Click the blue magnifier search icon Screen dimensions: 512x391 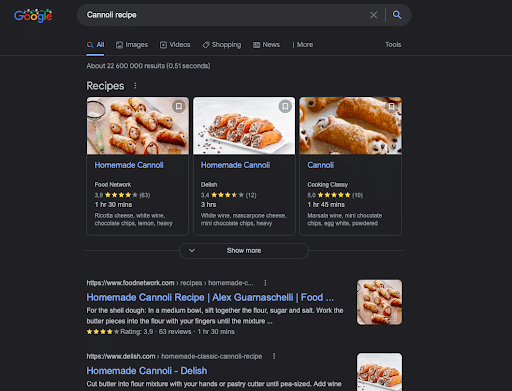coord(397,15)
